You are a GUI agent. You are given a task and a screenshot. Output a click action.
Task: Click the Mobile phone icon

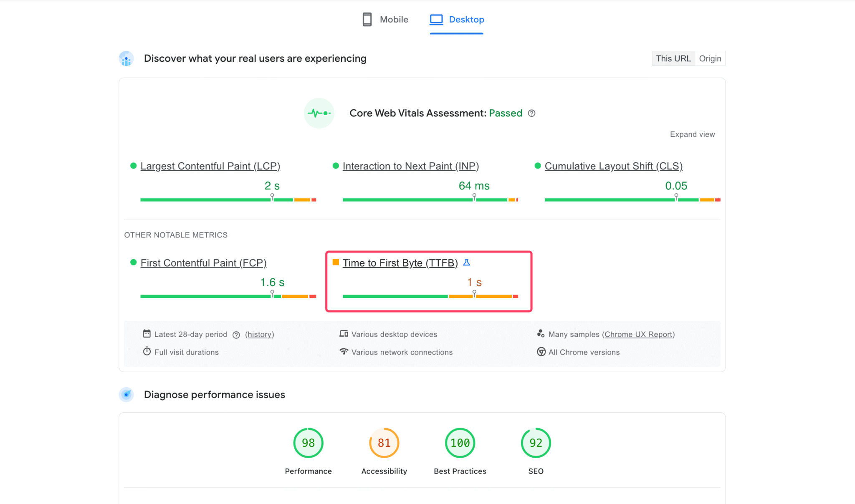click(x=367, y=20)
